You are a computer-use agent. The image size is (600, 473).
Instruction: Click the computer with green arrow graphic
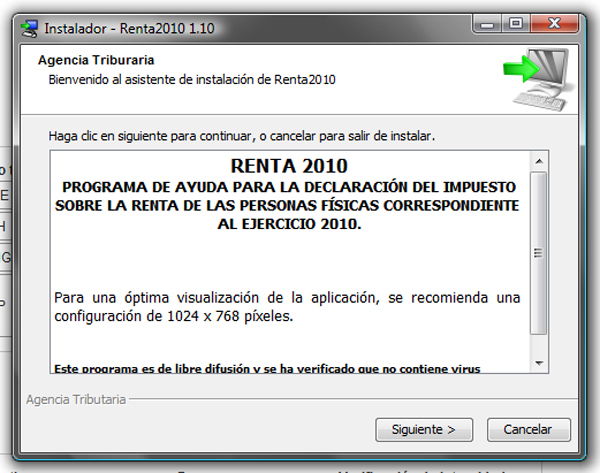pyautogui.click(x=539, y=79)
